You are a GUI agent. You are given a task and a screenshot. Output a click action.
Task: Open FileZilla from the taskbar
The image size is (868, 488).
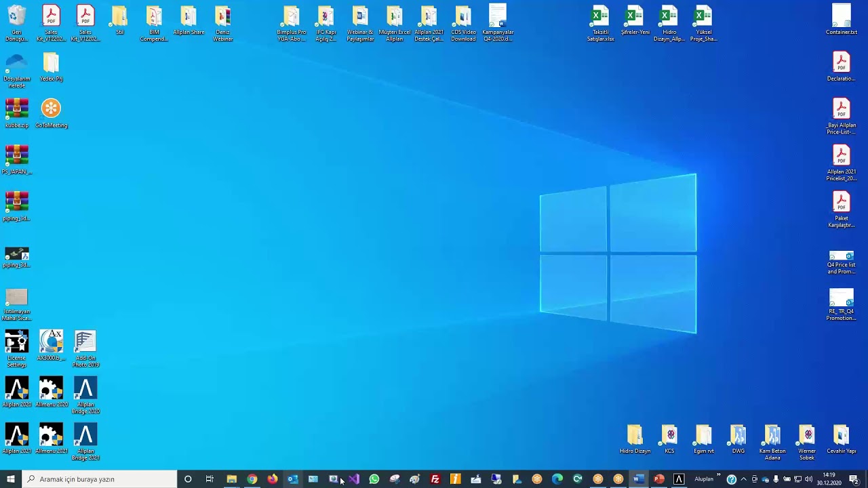pos(435,479)
